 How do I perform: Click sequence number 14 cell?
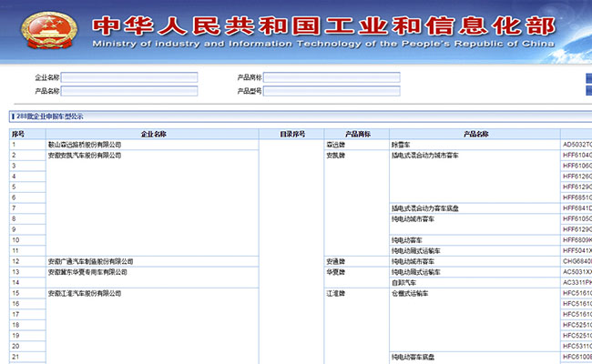pos(27,282)
